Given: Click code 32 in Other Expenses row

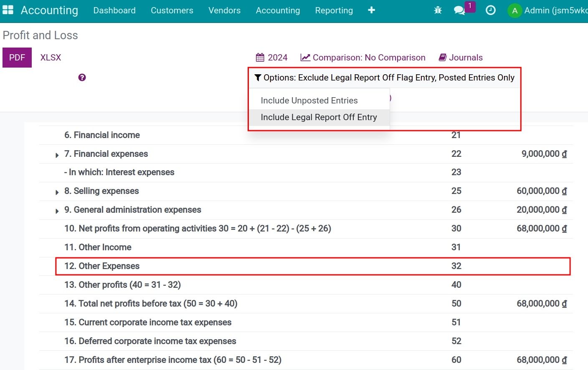Looking at the screenshot, I should [456, 266].
